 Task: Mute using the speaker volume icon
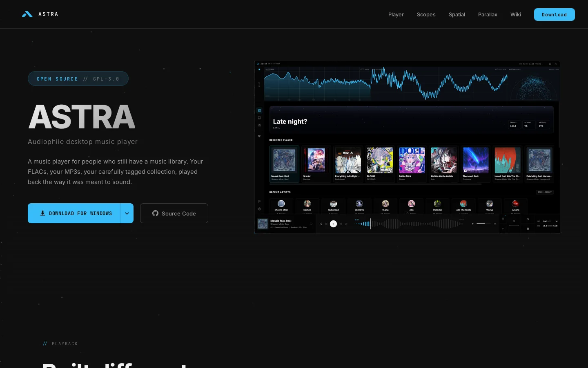[x=473, y=224]
